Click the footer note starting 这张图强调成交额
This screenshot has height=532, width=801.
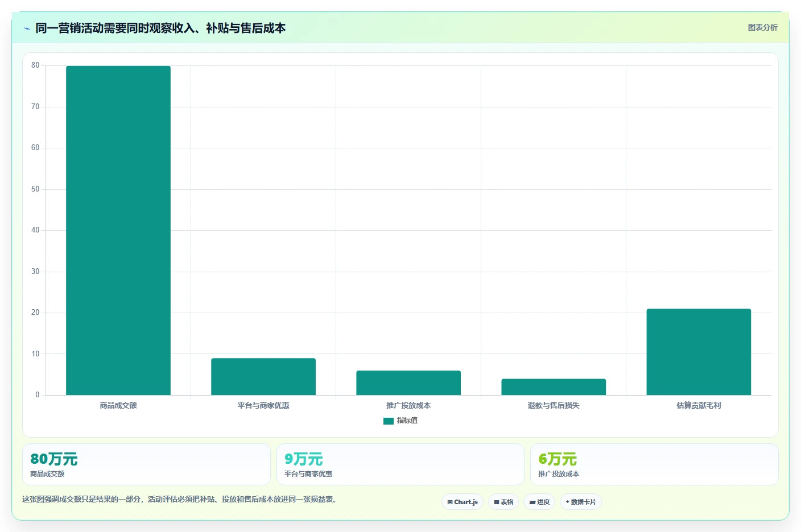click(x=180, y=500)
